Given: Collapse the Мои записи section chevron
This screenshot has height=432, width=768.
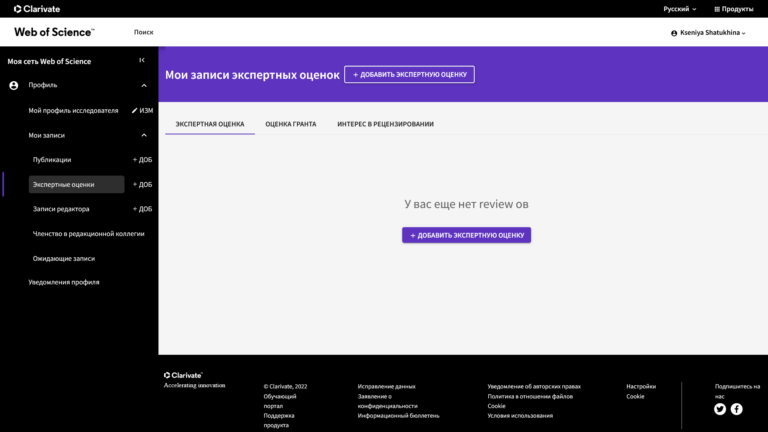Looking at the screenshot, I should 144,135.
